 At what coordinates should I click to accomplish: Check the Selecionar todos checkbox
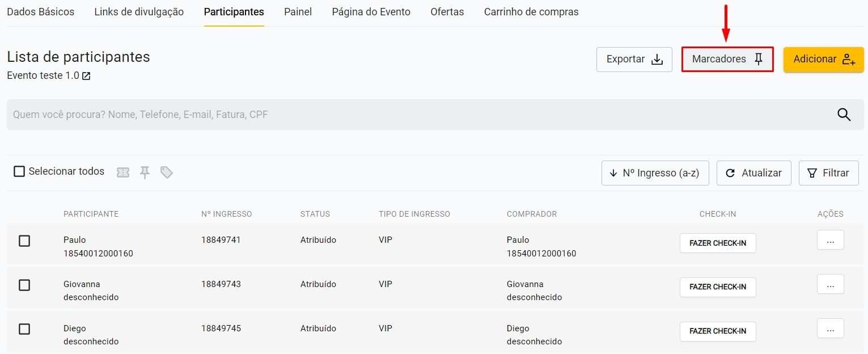pos(19,171)
